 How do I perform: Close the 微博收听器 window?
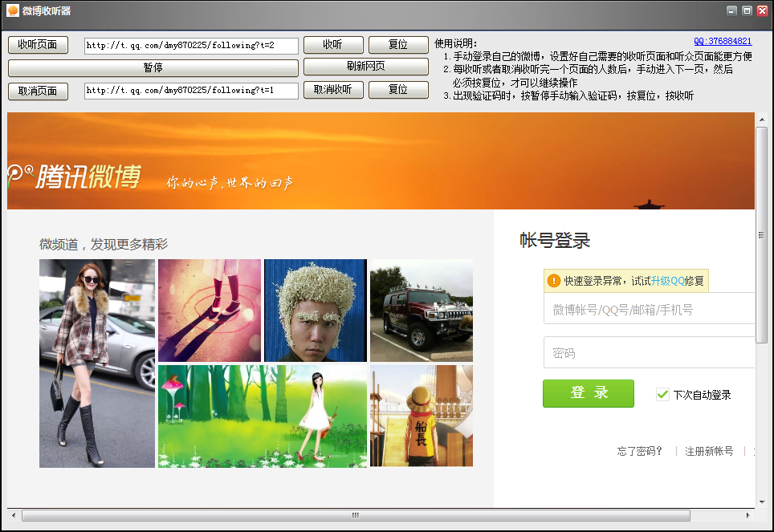coord(762,10)
